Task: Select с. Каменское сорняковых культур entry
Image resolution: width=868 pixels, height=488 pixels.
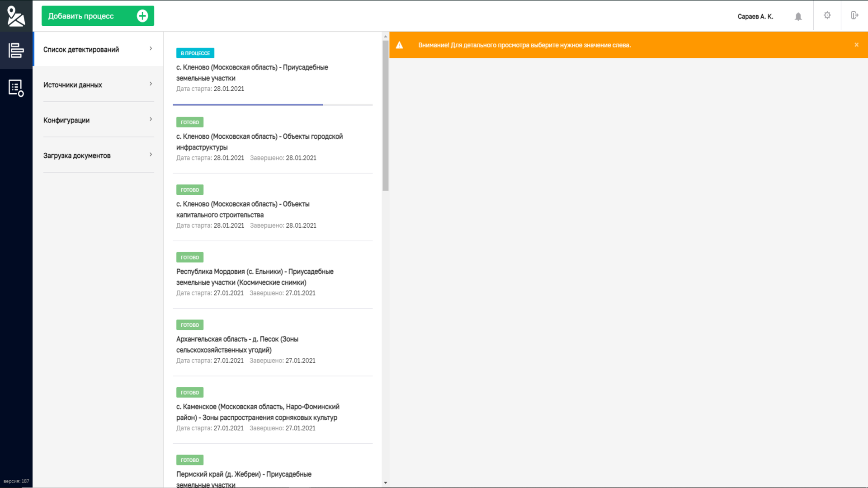Action: pos(273,410)
